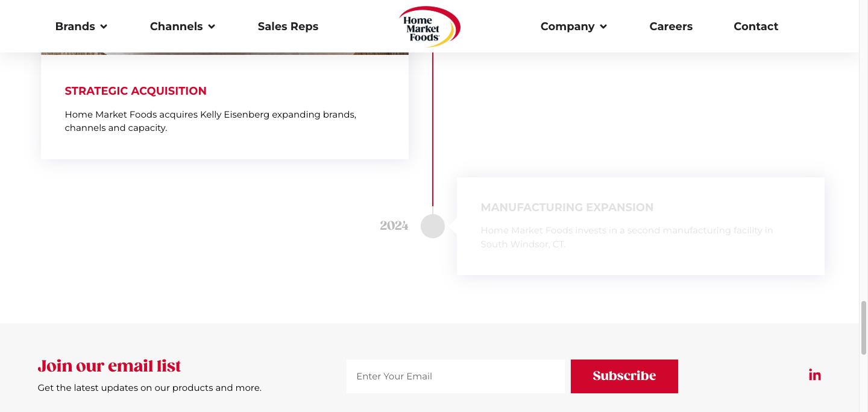Go to the Sales Reps page
The image size is (868, 412).
[x=288, y=27]
